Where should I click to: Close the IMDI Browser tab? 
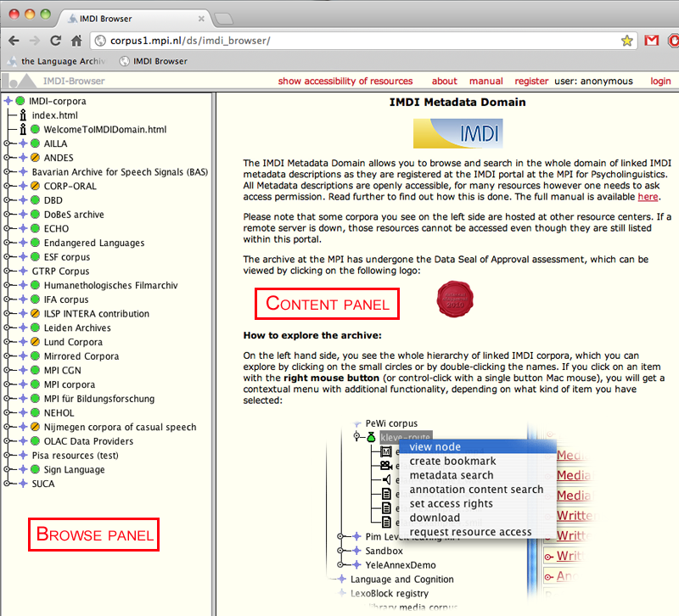(201, 19)
